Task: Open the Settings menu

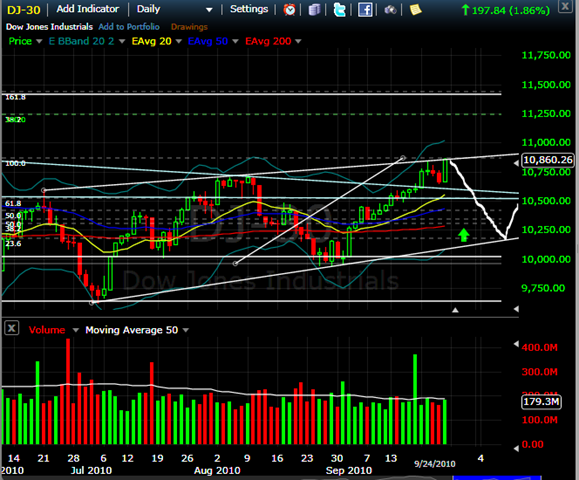Action: [x=249, y=9]
